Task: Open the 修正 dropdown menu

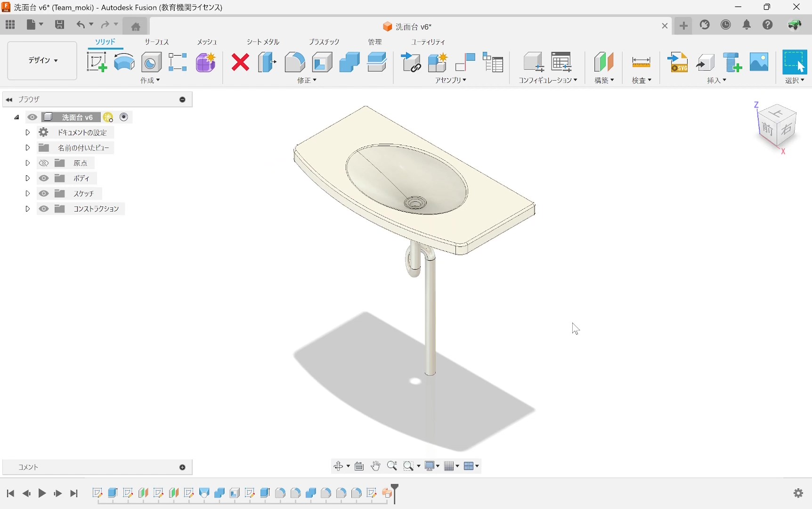Action: pyautogui.click(x=307, y=81)
